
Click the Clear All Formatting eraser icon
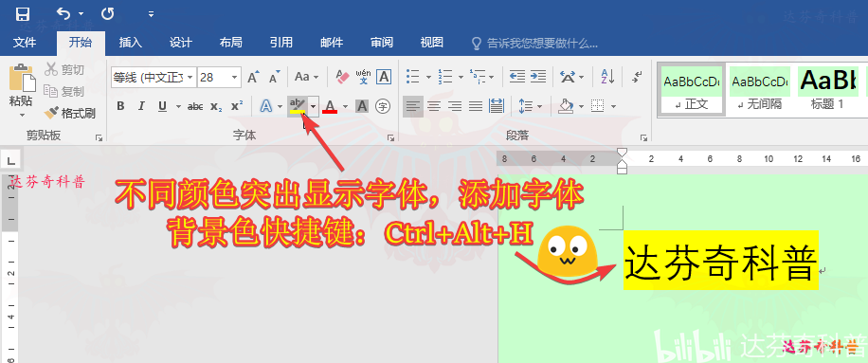pos(343,77)
